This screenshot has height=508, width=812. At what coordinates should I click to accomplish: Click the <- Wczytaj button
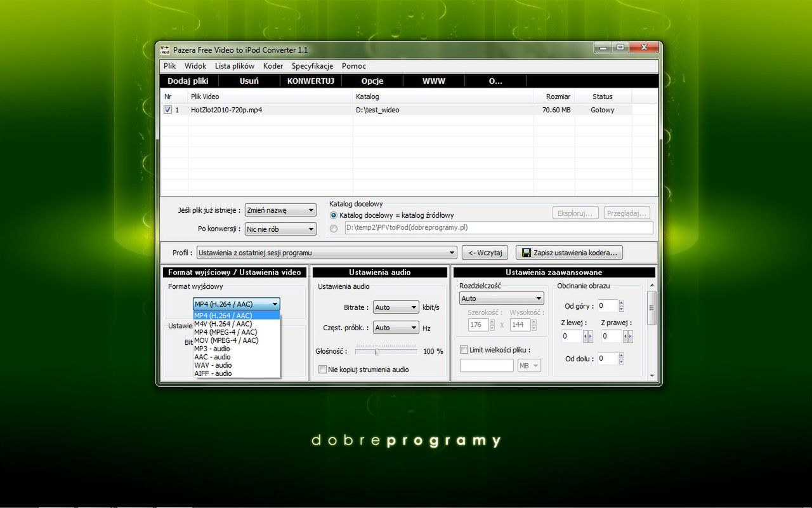(x=485, y=253)
